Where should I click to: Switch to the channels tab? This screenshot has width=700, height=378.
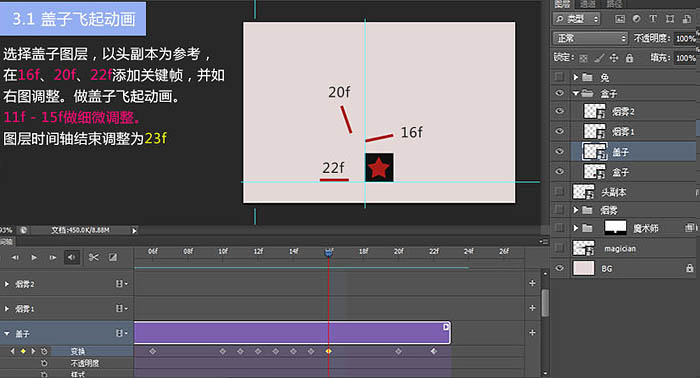pyautogui.click(x=588, y=4)
